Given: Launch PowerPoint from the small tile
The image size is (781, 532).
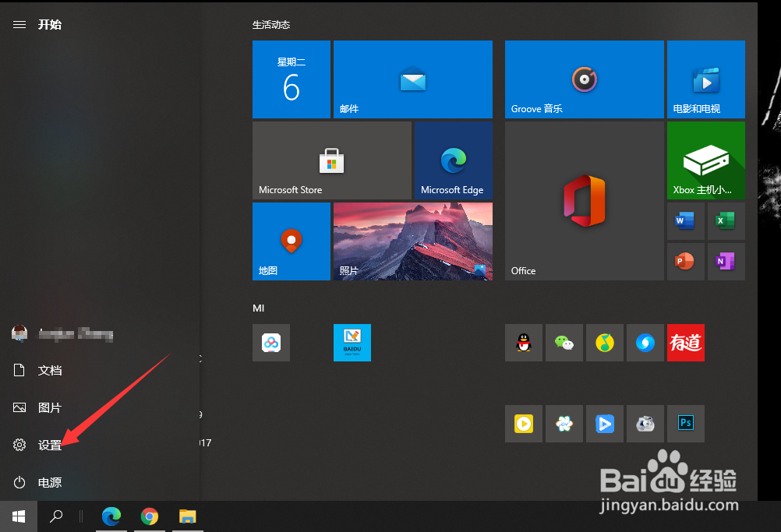Looking at the screenshot, I should coord(686,262).
